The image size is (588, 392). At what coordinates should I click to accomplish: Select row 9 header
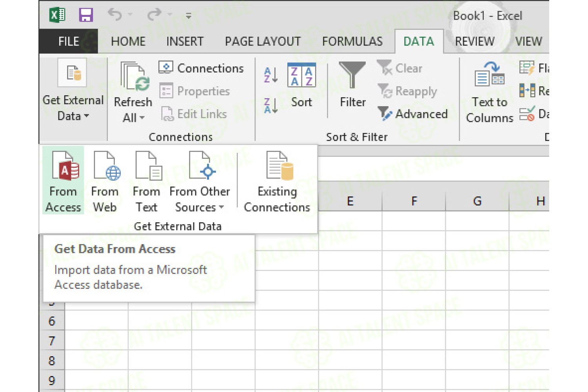(52, 380)
